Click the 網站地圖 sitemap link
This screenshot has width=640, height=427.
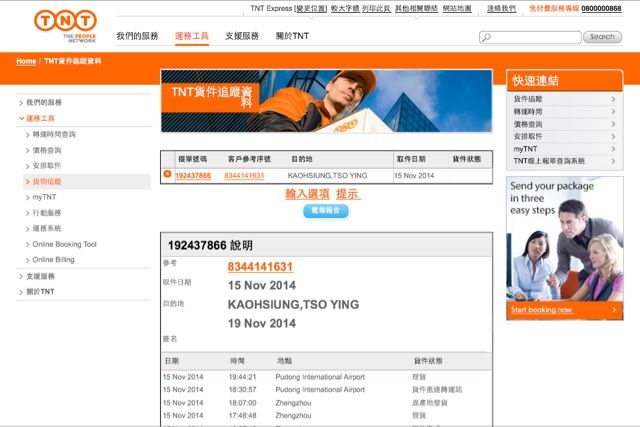tap(457, 9)
